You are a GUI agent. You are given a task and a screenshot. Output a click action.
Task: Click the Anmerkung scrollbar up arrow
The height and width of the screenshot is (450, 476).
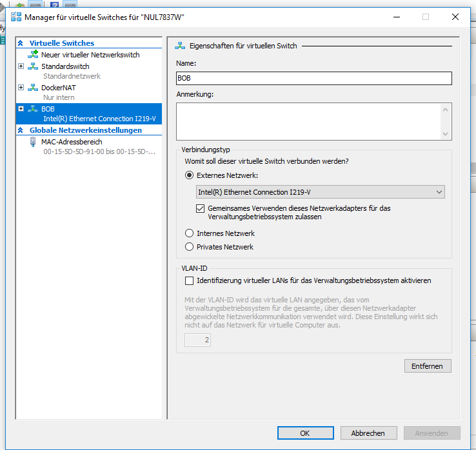tap(445, 110)
